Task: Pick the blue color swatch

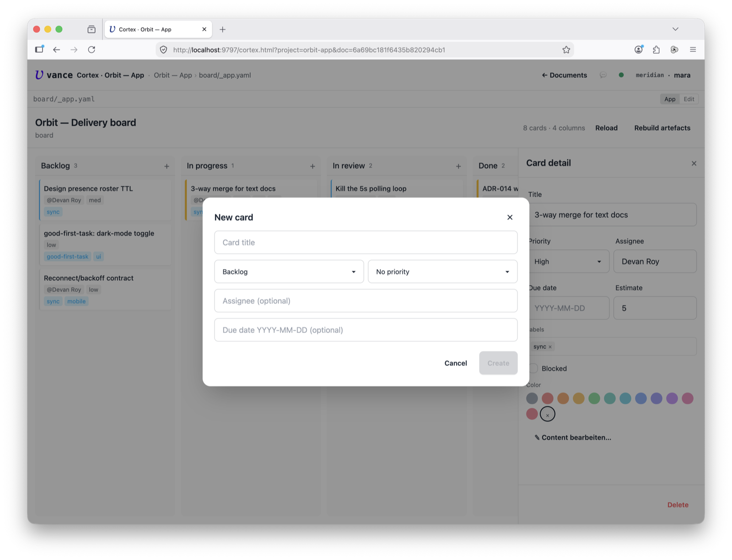Action: coord(641,398)
